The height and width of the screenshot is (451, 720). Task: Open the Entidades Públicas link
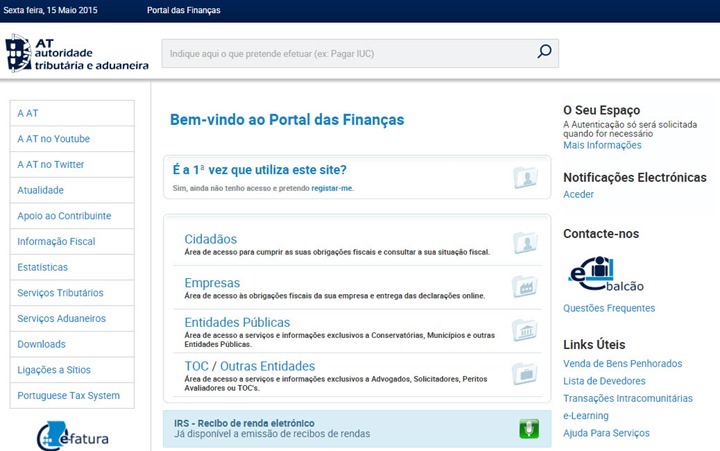(x=237, y=322)
